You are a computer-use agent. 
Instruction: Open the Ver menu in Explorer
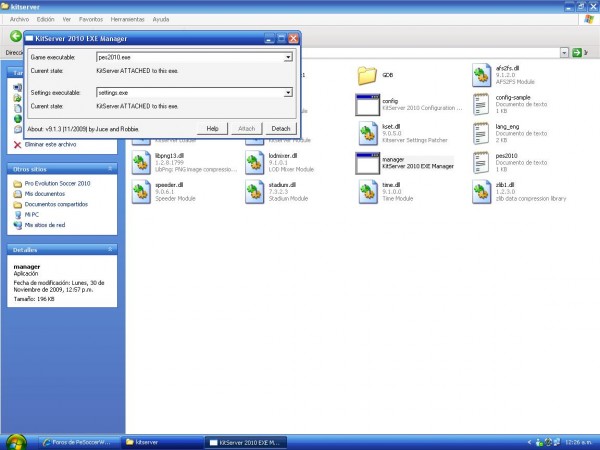(67, 19)
